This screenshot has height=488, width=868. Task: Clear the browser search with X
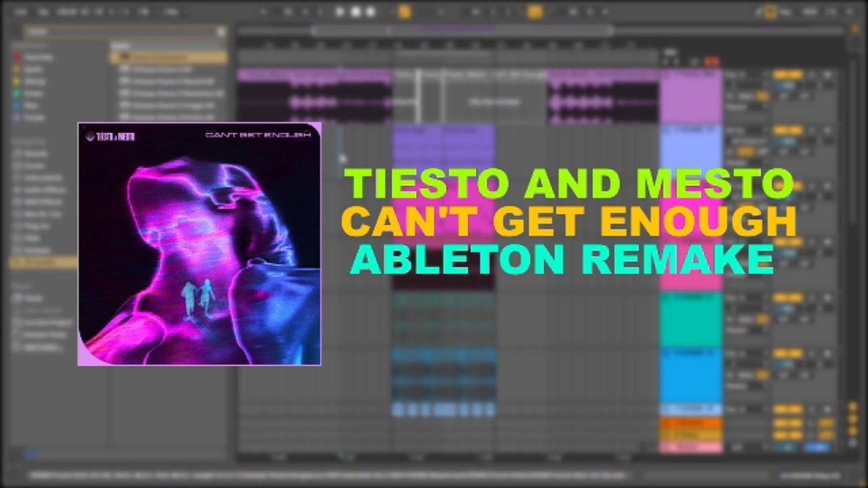point(221,31)
